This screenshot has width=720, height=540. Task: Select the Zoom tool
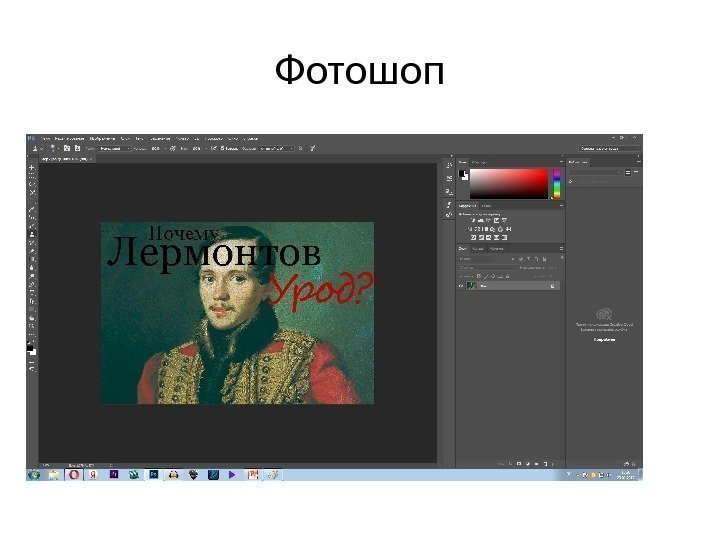32,326
